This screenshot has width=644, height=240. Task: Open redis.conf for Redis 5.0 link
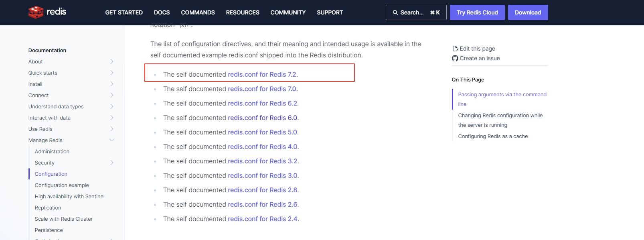263,132
